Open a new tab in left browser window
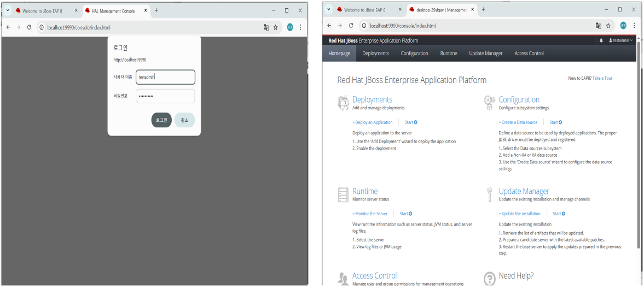 156,11
